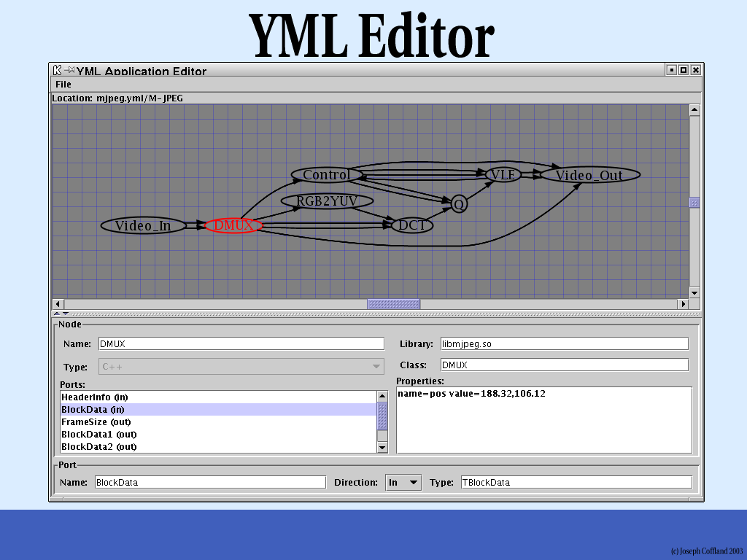Screen dimensions: 747x560
Task: Click the Class field containing DMUX
Action: click(565, 365)
